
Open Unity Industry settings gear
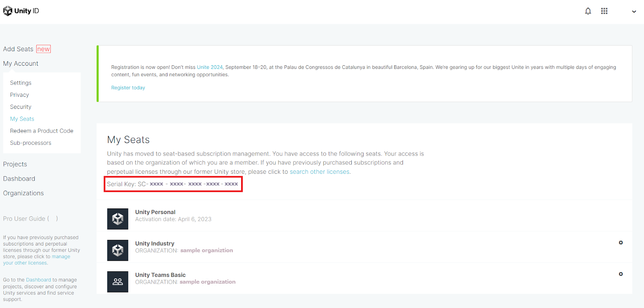(621, 243)
